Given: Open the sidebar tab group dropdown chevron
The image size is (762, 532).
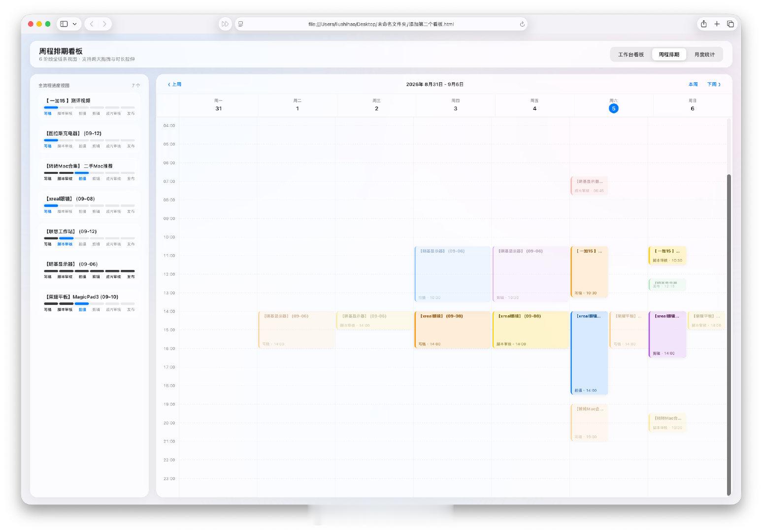Looking at the screenshot, I should coord(75,24).
